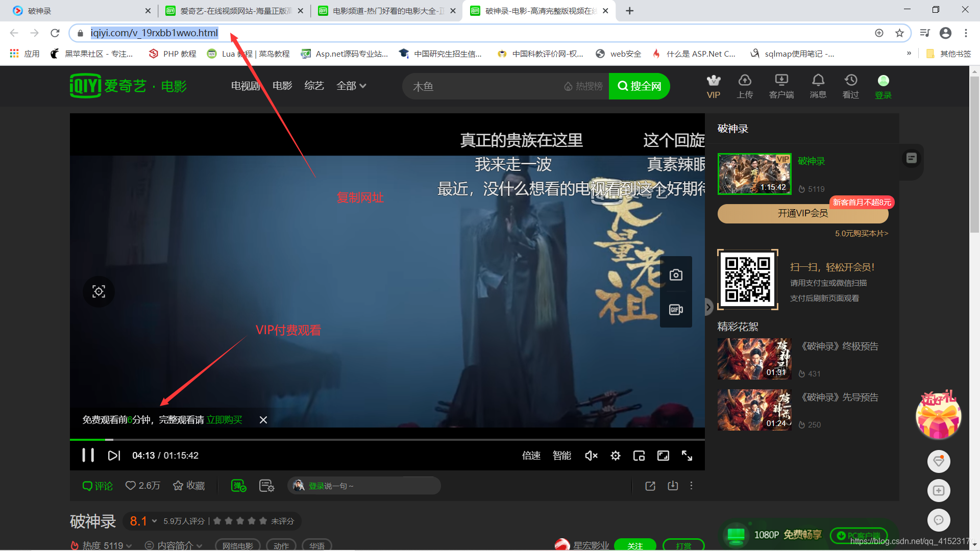This screenshot has width=980, height=551.
Task: Click 关注 follow button
Action: click(x=635, y=545)
